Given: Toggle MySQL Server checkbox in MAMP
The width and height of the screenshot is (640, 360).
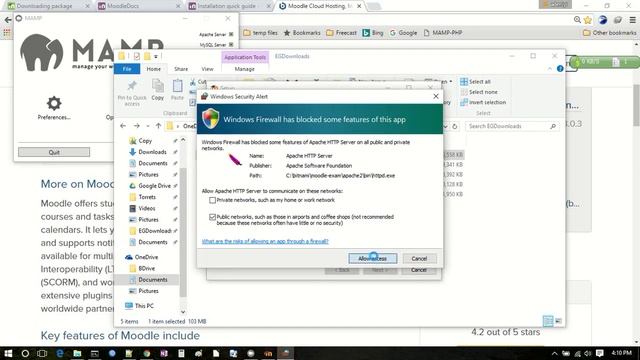Looking at the screenshot, I should click(x=231, y=44).
